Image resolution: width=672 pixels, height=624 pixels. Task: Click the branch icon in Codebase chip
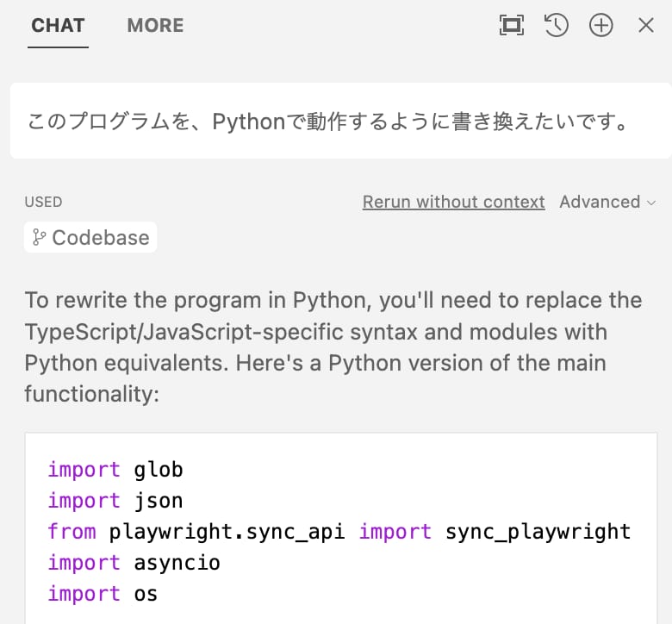(40, 237)
